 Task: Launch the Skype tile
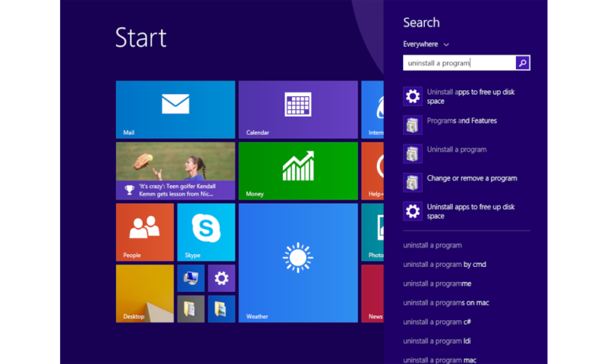point(206,232)
